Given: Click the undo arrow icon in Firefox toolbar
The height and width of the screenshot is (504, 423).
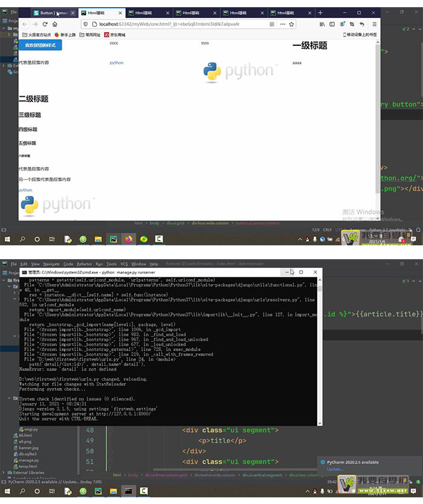Looking at the screenshot, I should 362,24.
